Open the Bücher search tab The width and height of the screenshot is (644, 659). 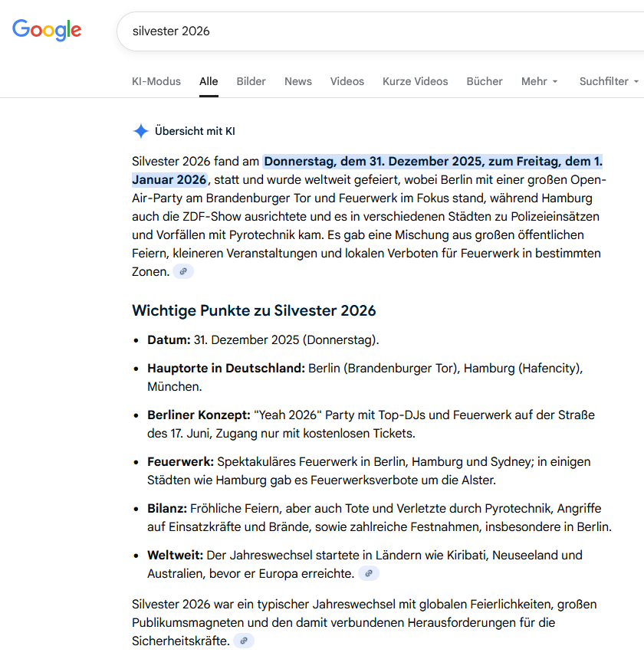tap(485, 81)
